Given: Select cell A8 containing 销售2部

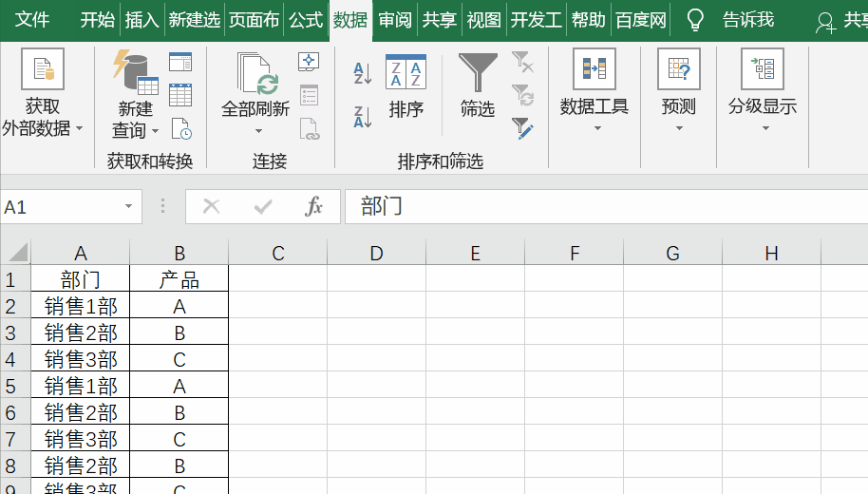Looking at the screenshot, I should coord(81,465).
